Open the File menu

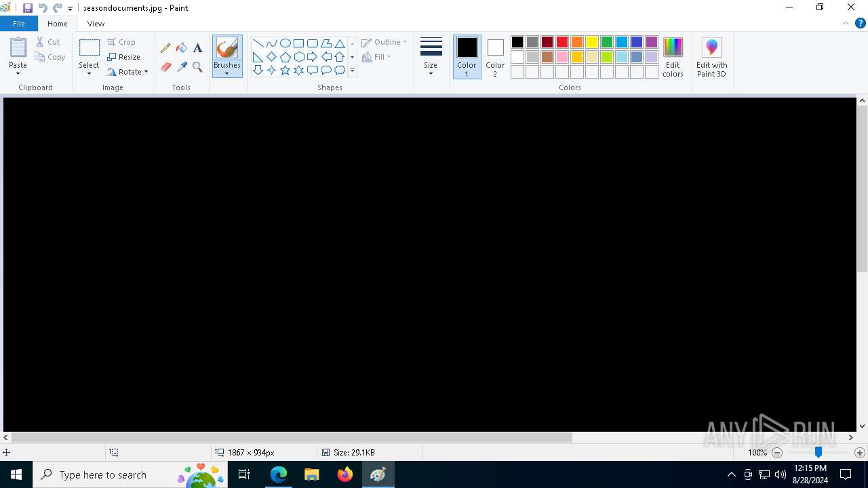pyautogui.click(x=19, y=24)
